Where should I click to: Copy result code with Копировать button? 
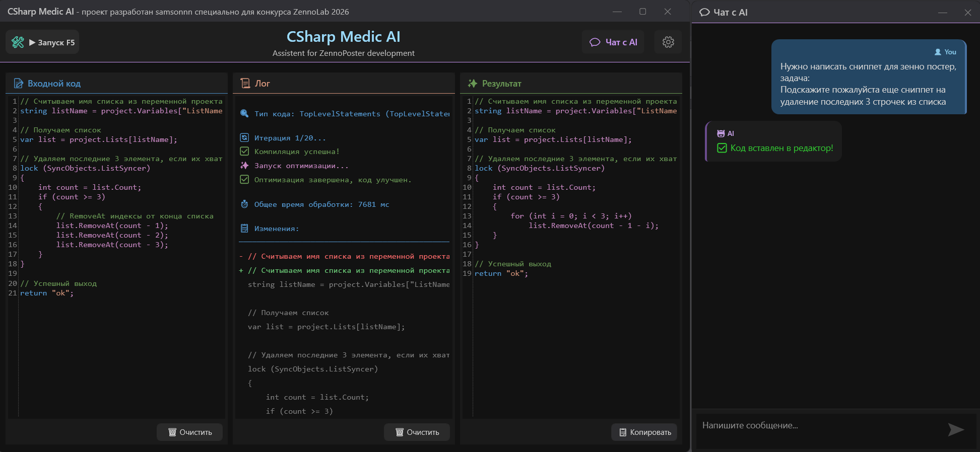click(x=644, y=432)
